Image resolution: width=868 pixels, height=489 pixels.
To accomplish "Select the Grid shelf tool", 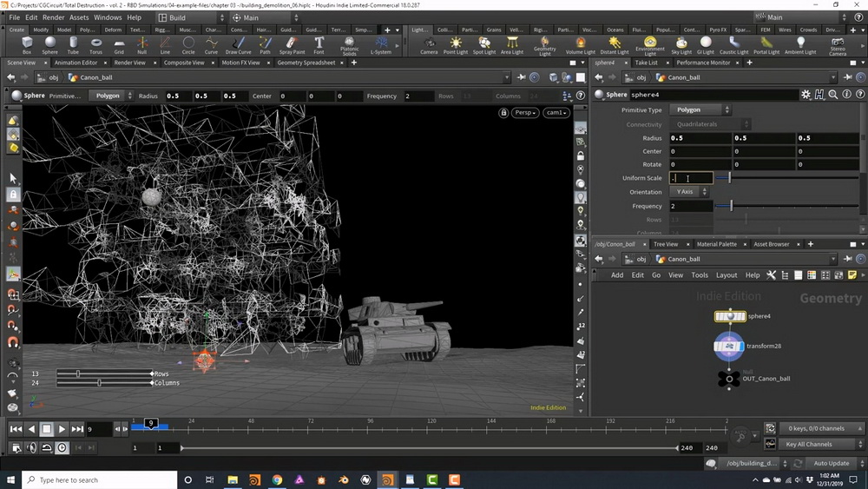I will [119, 45].
